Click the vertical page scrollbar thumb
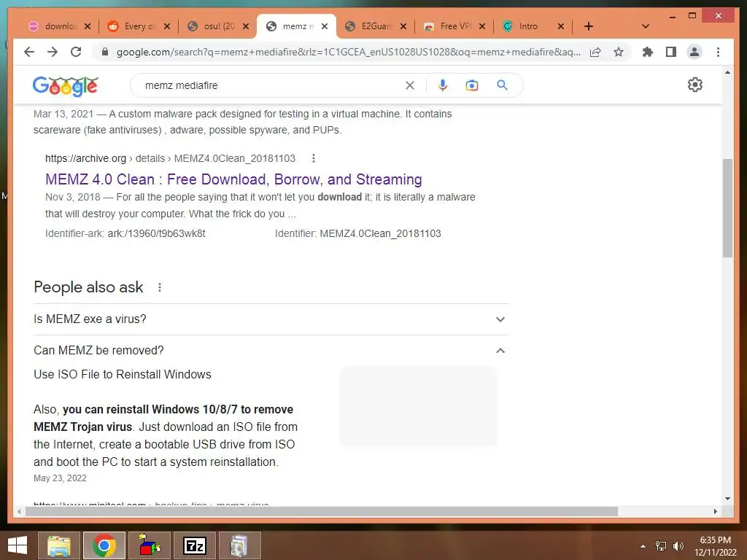This screenshot has width=747, height=560. 727,208
